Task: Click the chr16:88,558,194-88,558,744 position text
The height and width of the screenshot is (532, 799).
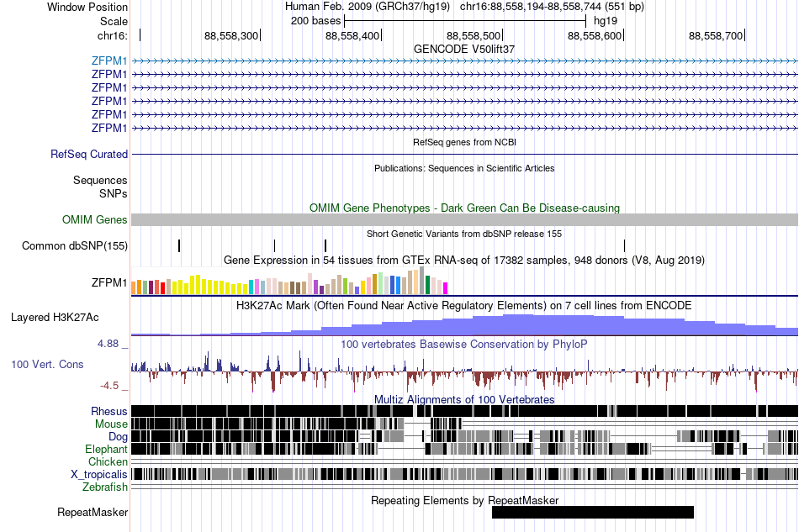Action: [552, 7]
